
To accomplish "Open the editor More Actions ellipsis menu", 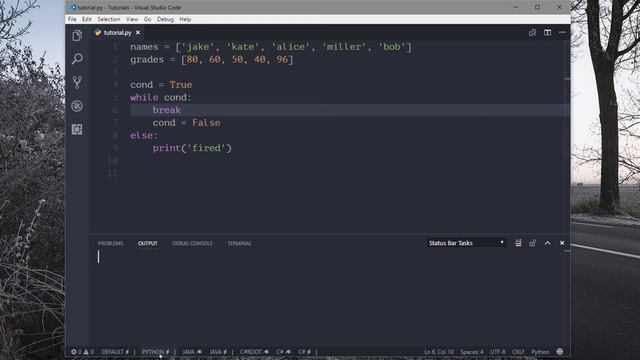I will click(562, 33).
